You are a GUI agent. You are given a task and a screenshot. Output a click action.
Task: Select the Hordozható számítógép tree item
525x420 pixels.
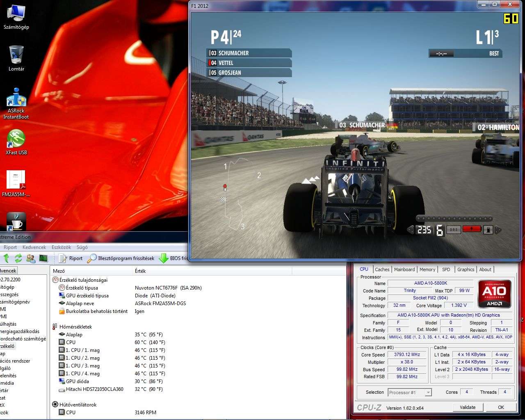tap(23, 339)
